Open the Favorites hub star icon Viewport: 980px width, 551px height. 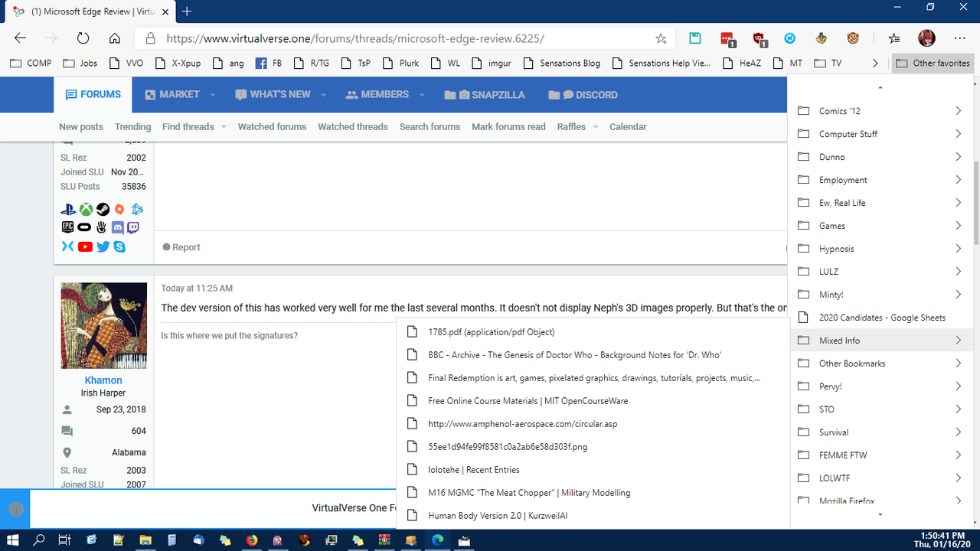click(x=894, y=38)
